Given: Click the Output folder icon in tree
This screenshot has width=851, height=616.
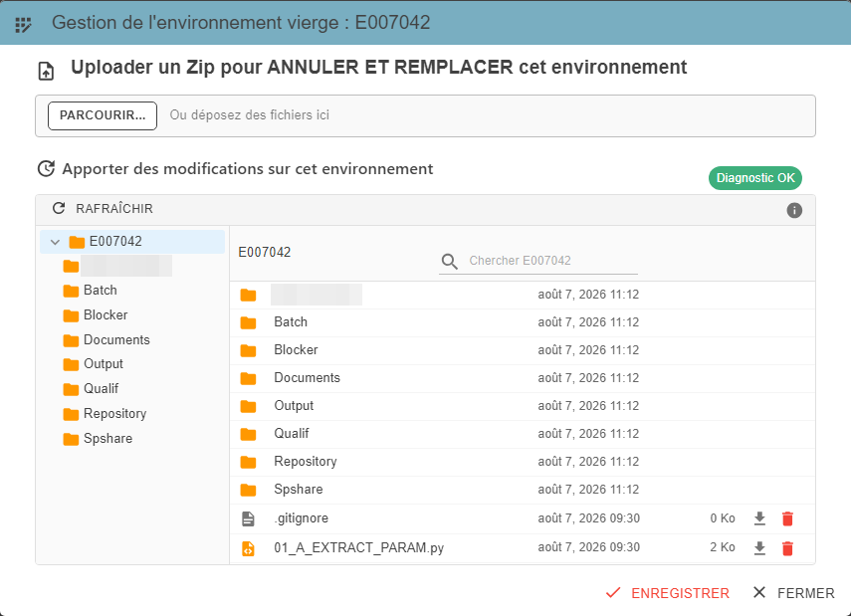Looking at the screenshot, I should click(x=71, y=364).
